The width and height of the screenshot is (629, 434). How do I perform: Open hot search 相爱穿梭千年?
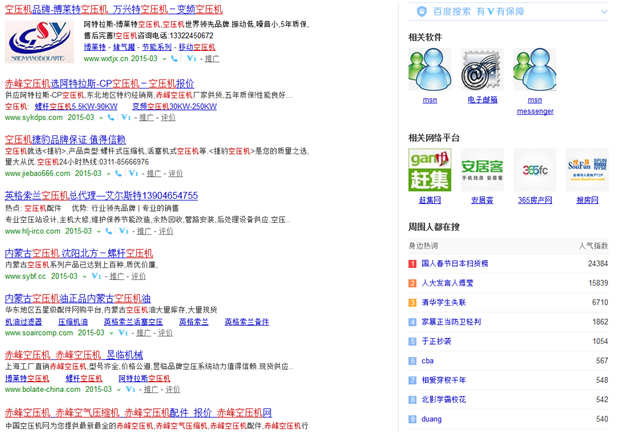pyautogui.click(x=444, y=380)
